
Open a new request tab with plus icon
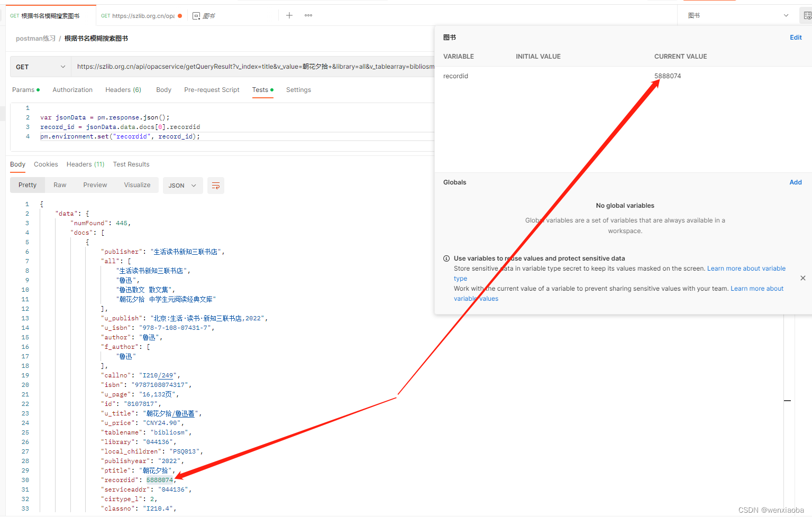(x=289, y=15)
